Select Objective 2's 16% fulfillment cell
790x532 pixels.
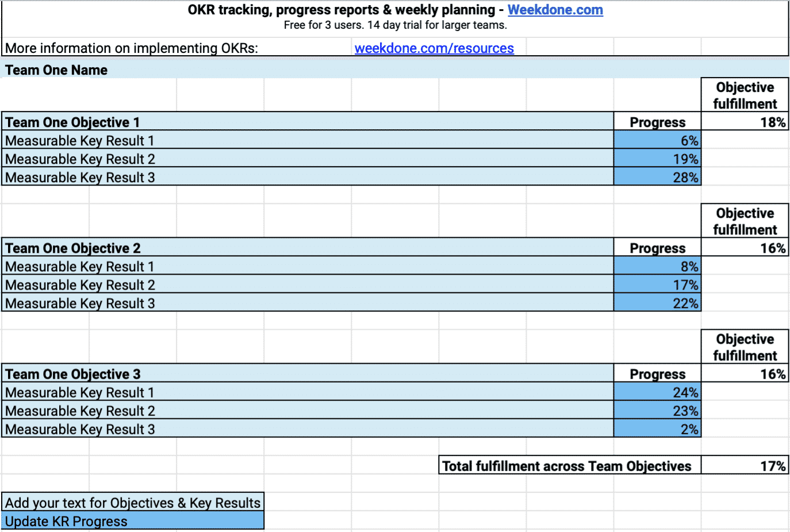coord(745,248)
